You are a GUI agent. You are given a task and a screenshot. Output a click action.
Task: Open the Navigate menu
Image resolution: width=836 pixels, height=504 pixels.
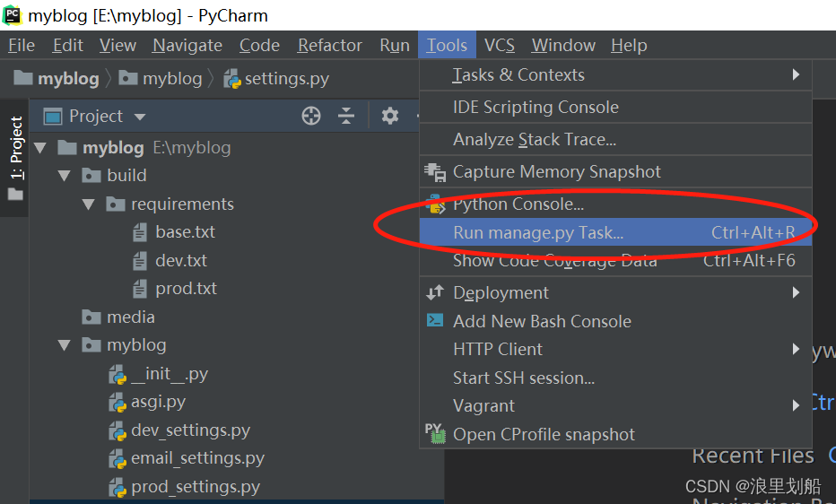tap(187, 45)
